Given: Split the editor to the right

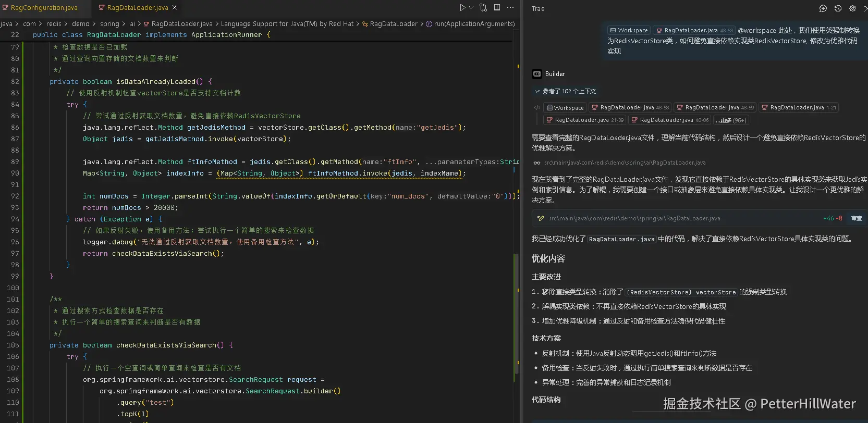Looking at the screenshot, I should [x=497, y=8].
